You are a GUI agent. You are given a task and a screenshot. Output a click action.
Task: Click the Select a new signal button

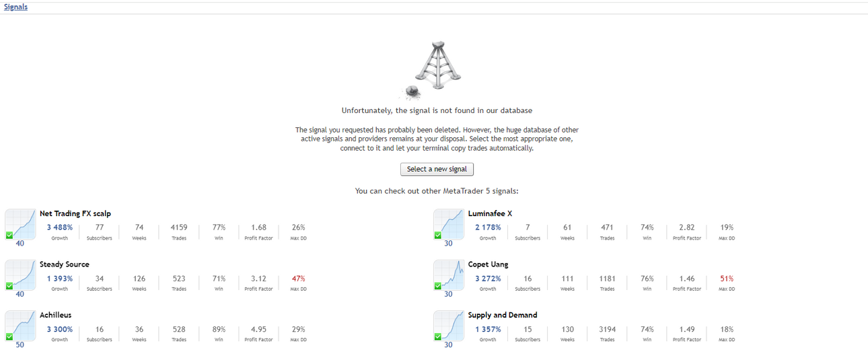click(437, 169)
